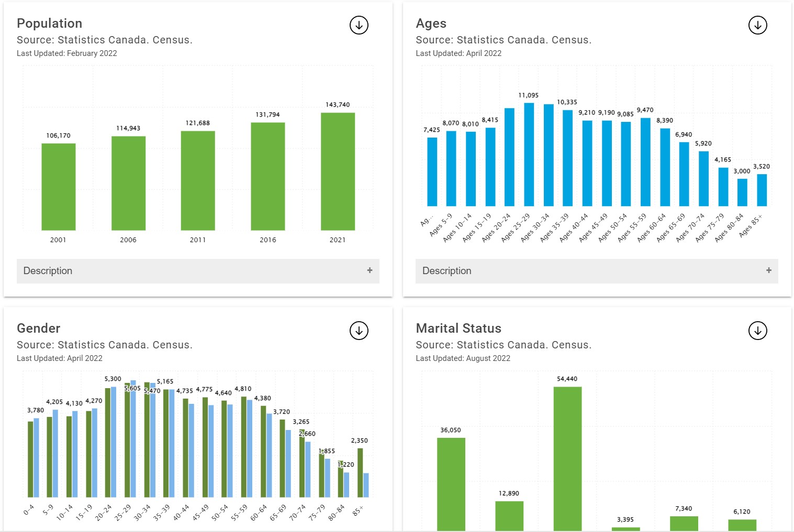Select the Gender chart's green 25-29 bar
This screenshot has height=532, width=794.
coord(127,439)
